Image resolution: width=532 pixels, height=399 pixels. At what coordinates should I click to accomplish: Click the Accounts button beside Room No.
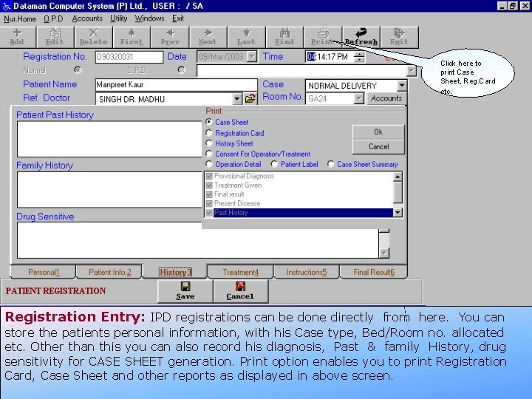pyautogui.click(x=386, y=98)
